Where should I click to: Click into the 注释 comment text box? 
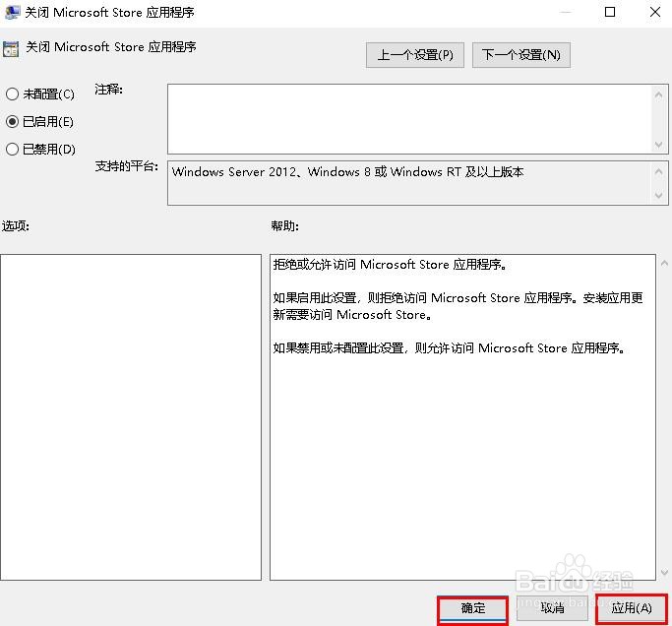(409, 119)
